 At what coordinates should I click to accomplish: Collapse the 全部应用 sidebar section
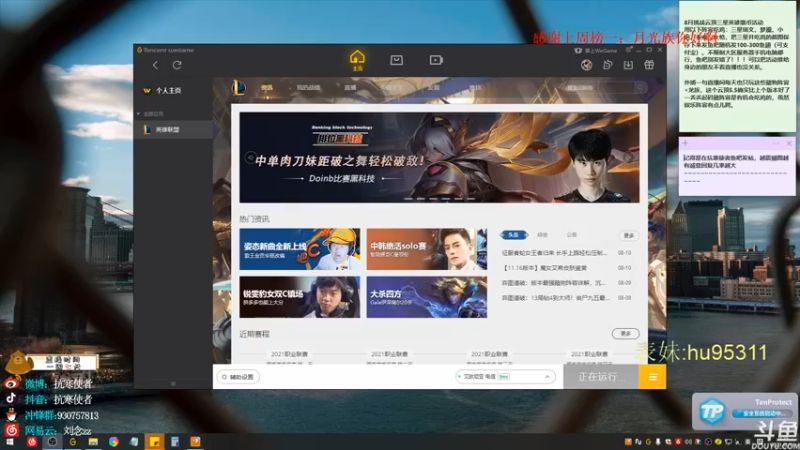pos(151,114)
